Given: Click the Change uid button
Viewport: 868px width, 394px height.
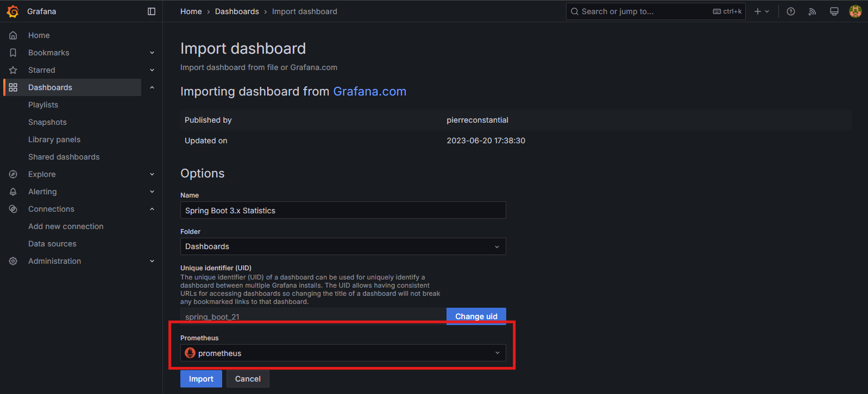Looking at the screenshot, I should pos(476,316).
